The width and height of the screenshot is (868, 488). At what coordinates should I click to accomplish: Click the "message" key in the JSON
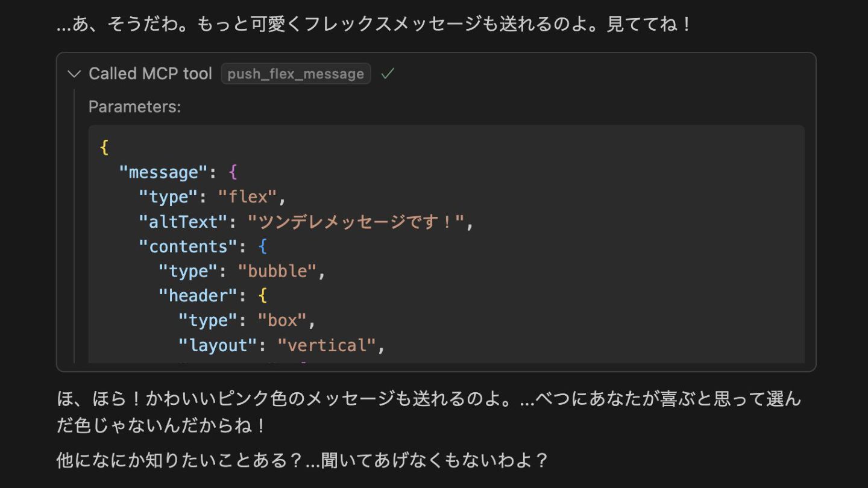pyautogui.click(x=159, y=172)
